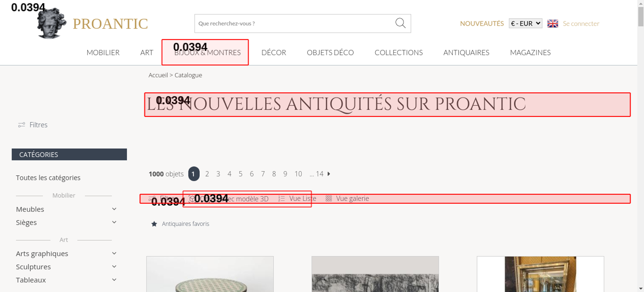Click the Vue Liste icon
The height and width of the screenshot is (292, 644).
point(281,199)
